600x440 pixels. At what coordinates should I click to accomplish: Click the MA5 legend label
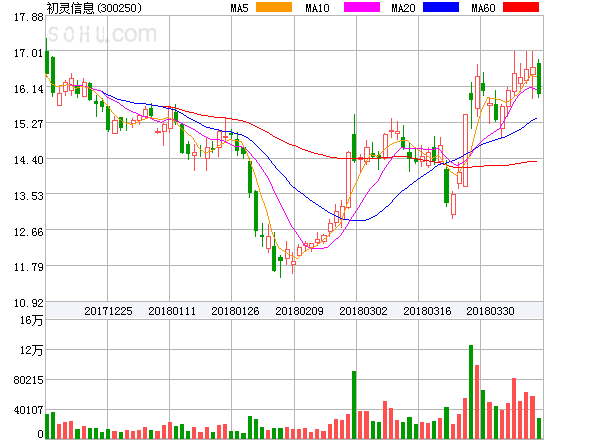click(239, 8)
